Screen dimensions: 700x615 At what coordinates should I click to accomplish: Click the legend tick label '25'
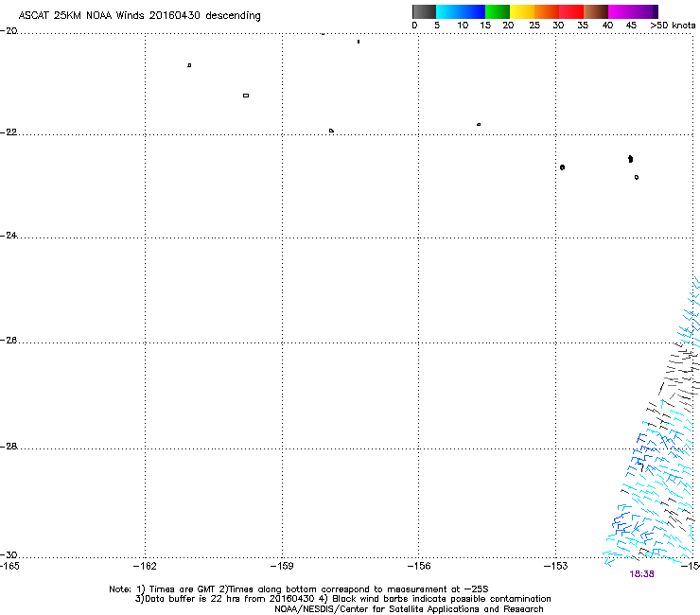tap(534, 26)
